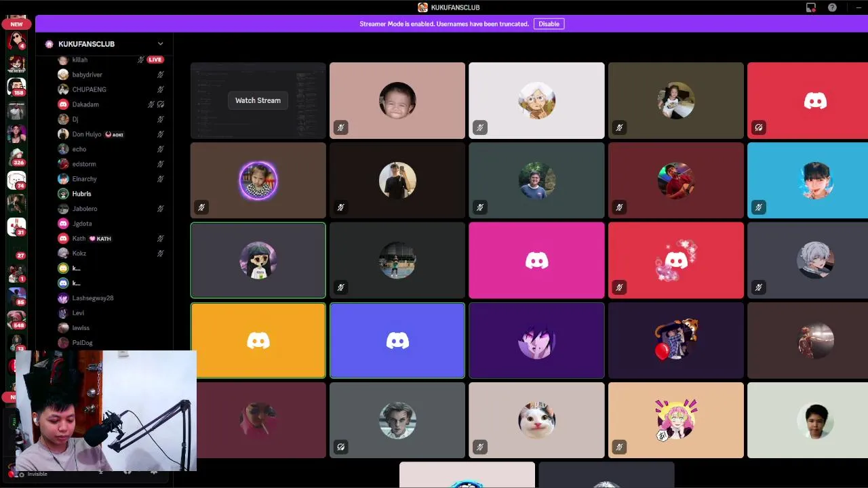Open the Help question mark icon
This screenshot has width=868, height=488.
click(832, 7)
